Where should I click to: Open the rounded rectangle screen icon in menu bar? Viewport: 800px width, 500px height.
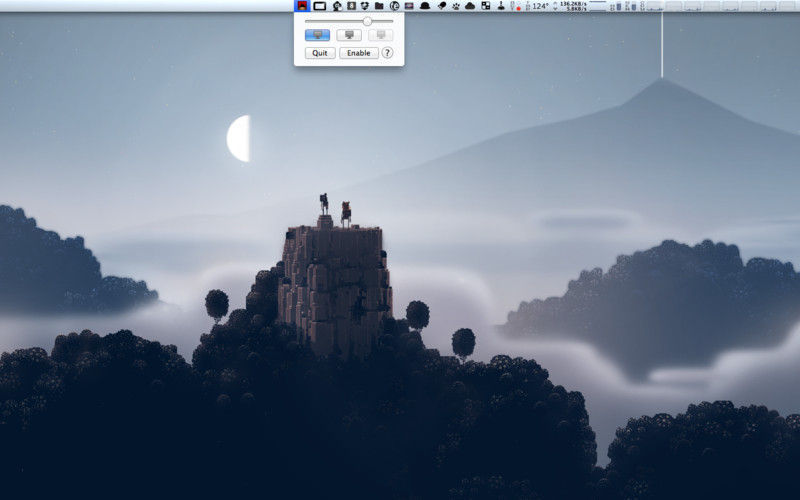(x=319, y=6)
